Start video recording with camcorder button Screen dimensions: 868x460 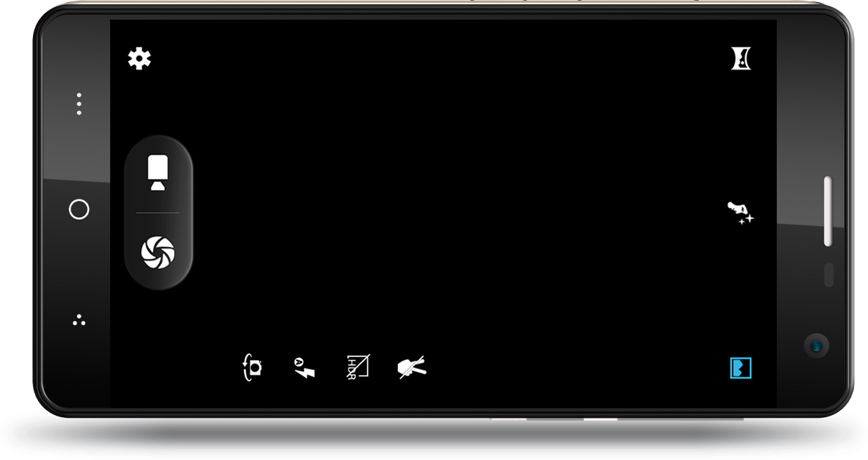(x=158, y=173)
